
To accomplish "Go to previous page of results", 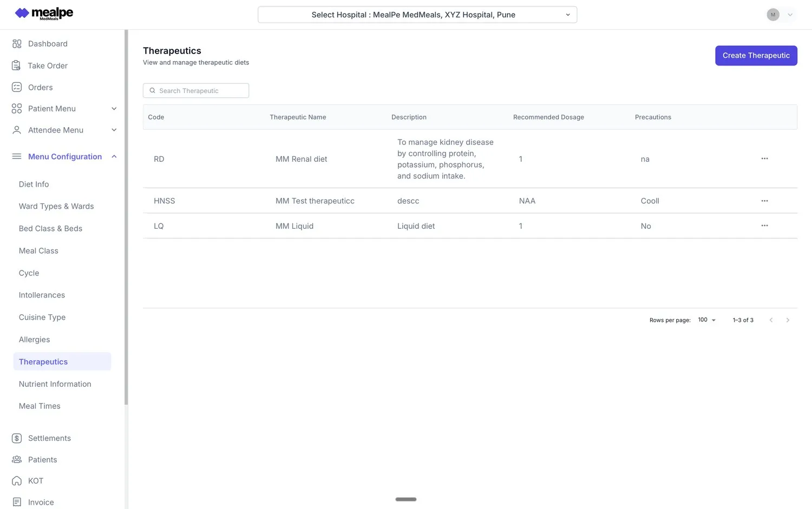I will click(771, 320).
